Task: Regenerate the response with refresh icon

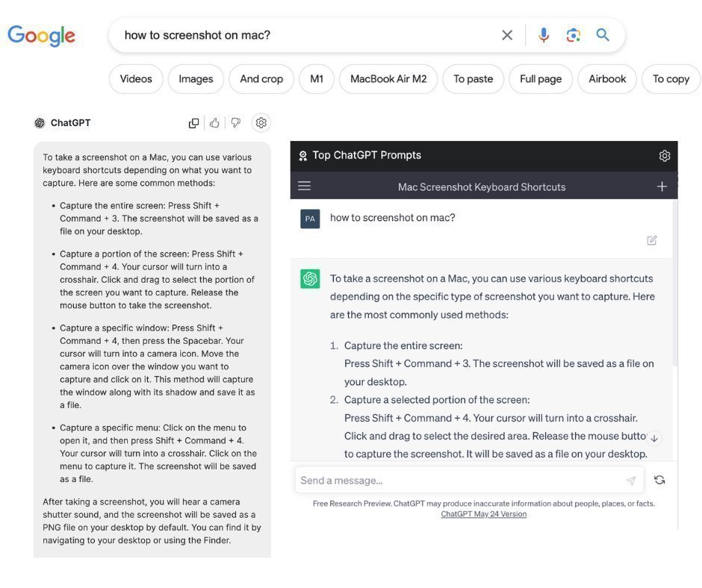Action: coord(659,480)
